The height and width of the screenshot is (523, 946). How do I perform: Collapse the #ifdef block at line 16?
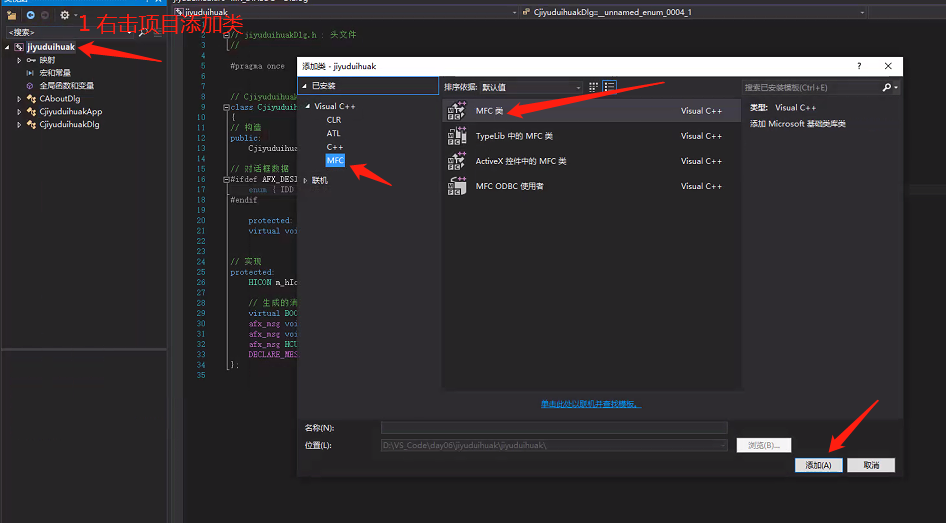click(226, 179)
